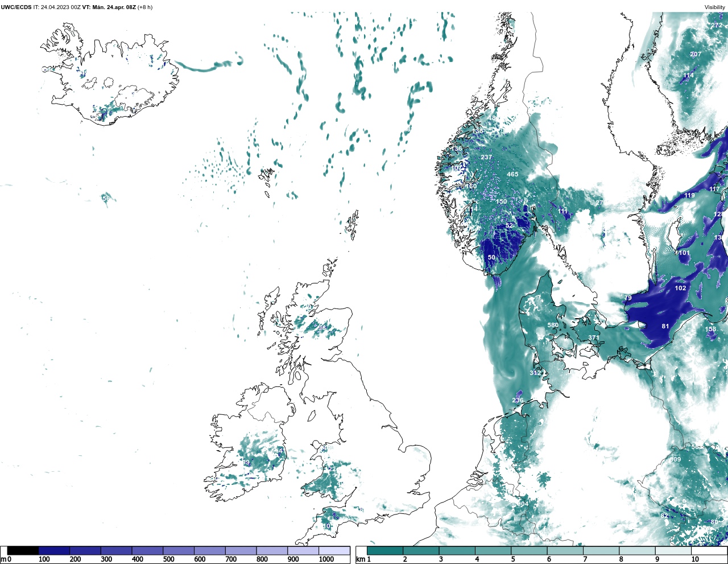This screenshot has height=564, width=728.
Task: Click the 'Visibility' label in top right
Action: (715, 7)
